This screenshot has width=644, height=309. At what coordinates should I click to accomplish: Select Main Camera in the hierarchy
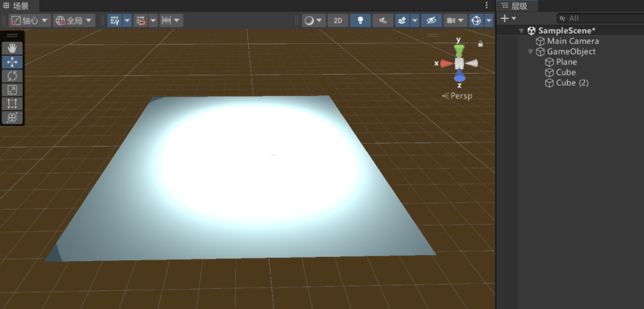click(573, 41)
